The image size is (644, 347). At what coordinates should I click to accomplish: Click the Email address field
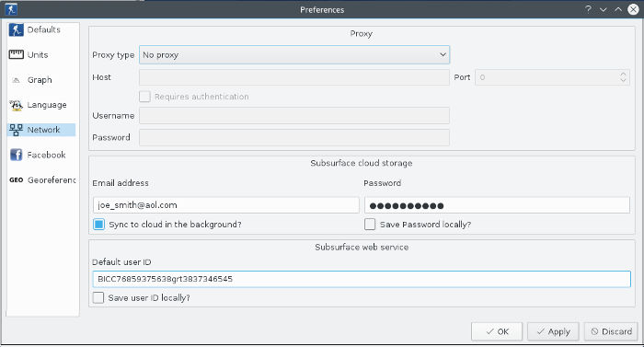(226, 205)
